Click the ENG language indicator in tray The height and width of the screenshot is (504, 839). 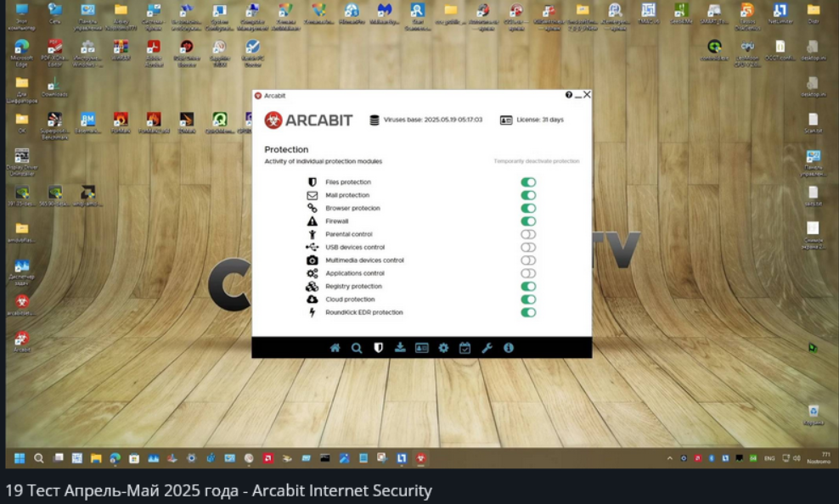[769, 458]
